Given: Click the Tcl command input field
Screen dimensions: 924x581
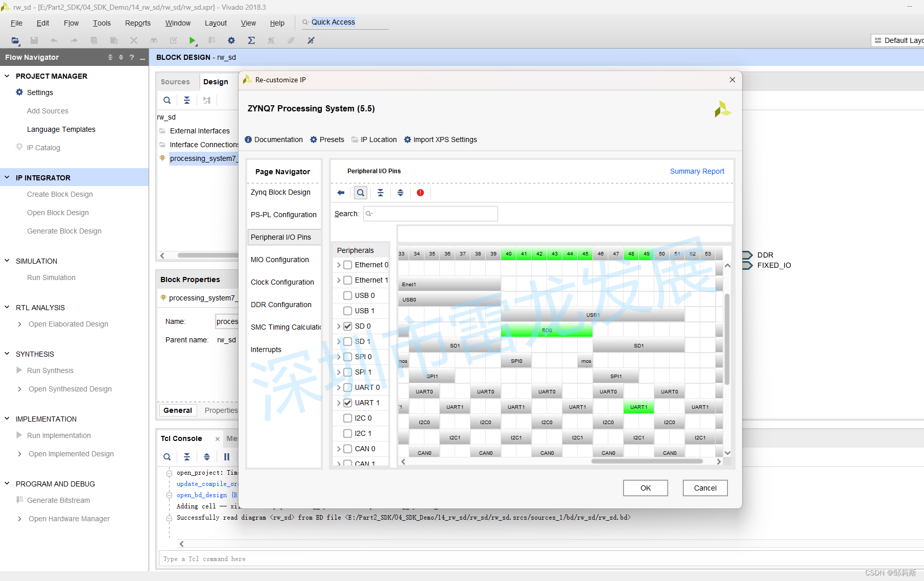Looking at the screenshot, I should coord(541,559).
